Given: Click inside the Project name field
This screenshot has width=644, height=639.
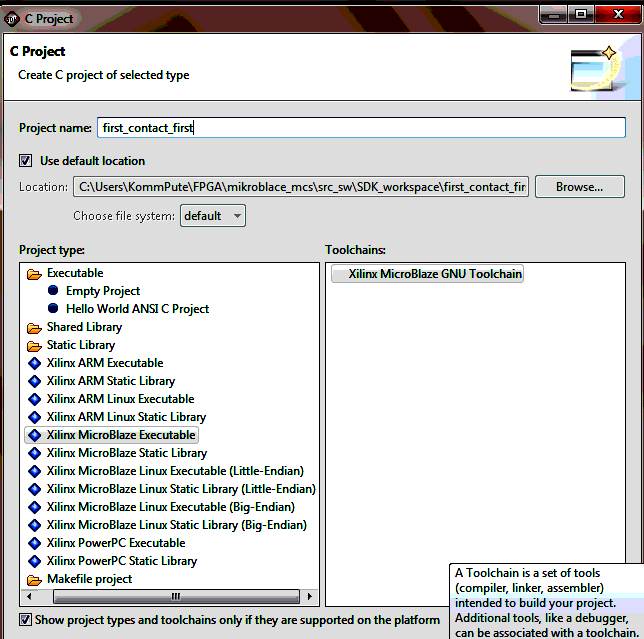Looking at the screenshot, I should (361, 128).
